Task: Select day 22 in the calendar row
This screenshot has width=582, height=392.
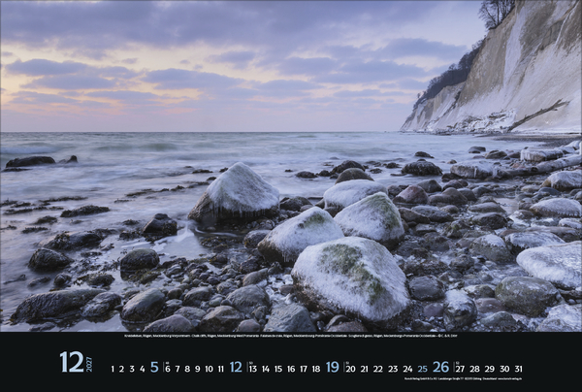Action: pyautogui.click(x=378, y=369)
